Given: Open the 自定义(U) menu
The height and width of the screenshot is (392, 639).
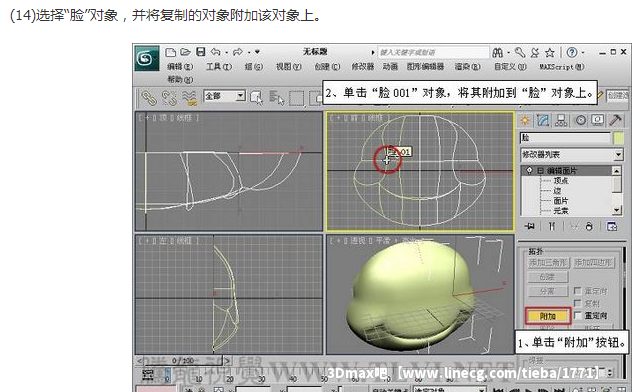Looking at the screenshot, I should tap(510, 66).
